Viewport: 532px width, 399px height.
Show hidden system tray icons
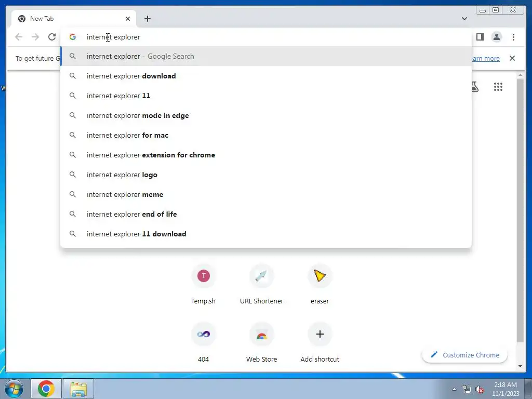tap(454, 389)
